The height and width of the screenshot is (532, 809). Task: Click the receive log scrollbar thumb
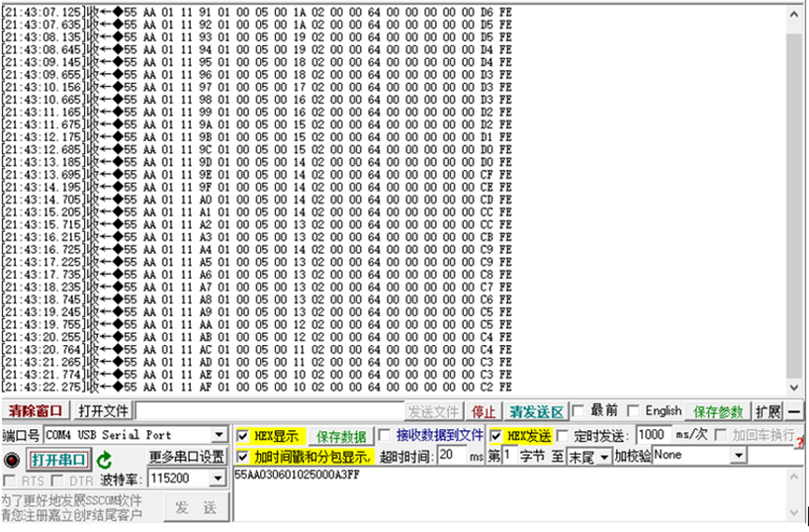point(794,206)
